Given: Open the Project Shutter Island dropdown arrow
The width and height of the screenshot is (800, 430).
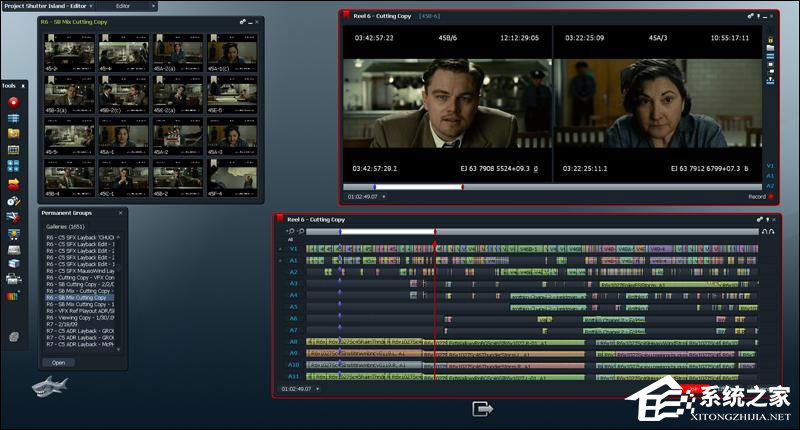Looking at the screenshot, I should click(x=91, y=6).
